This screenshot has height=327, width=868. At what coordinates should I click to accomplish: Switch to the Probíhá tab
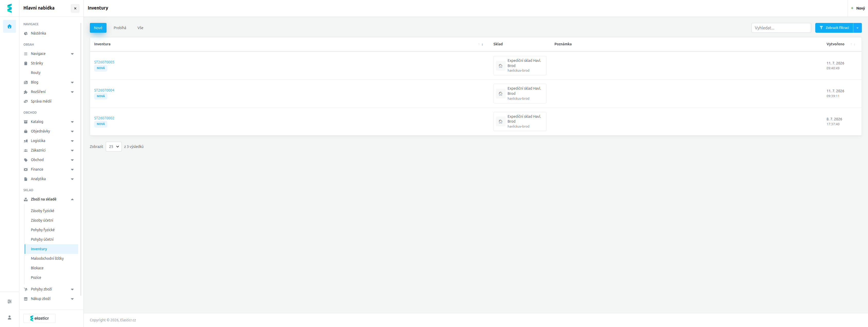pos(120,28)
